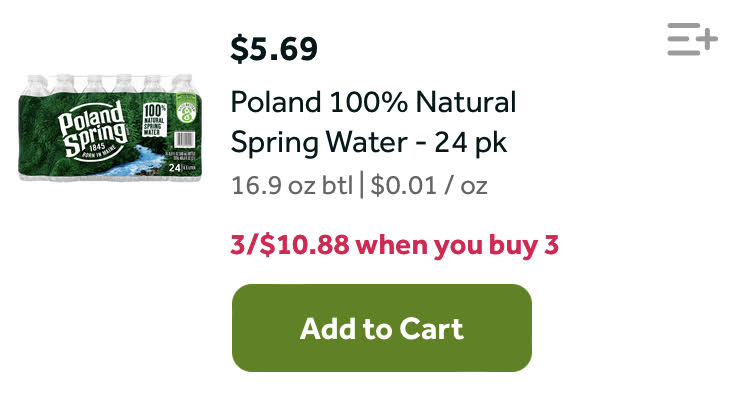The height and width of the screenshot is (394, 750).
Task: Click the bottle caps atop the water pack
Action: tap(110, 79)
